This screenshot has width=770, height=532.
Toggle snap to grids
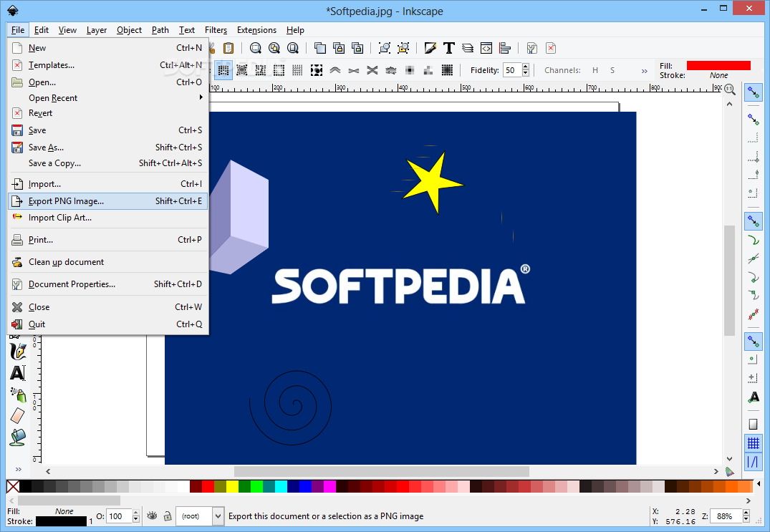[754, 443]
